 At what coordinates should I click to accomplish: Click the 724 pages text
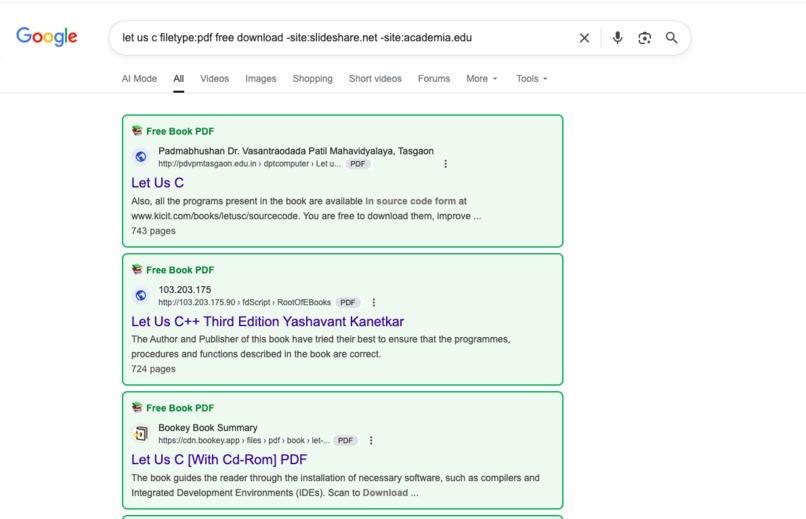point(153,369)
